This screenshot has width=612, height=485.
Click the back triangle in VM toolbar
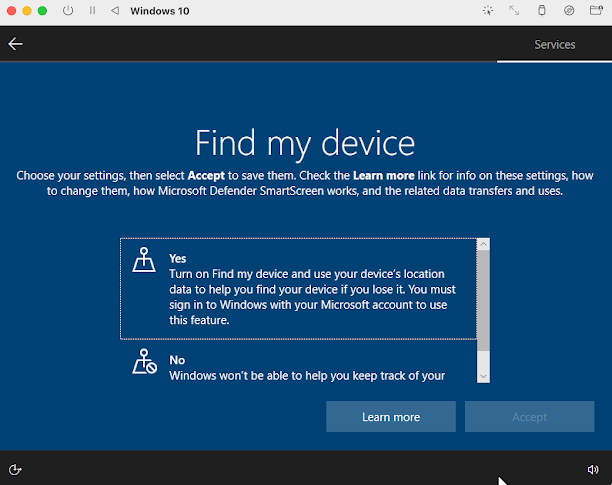(x=115, y=11)
